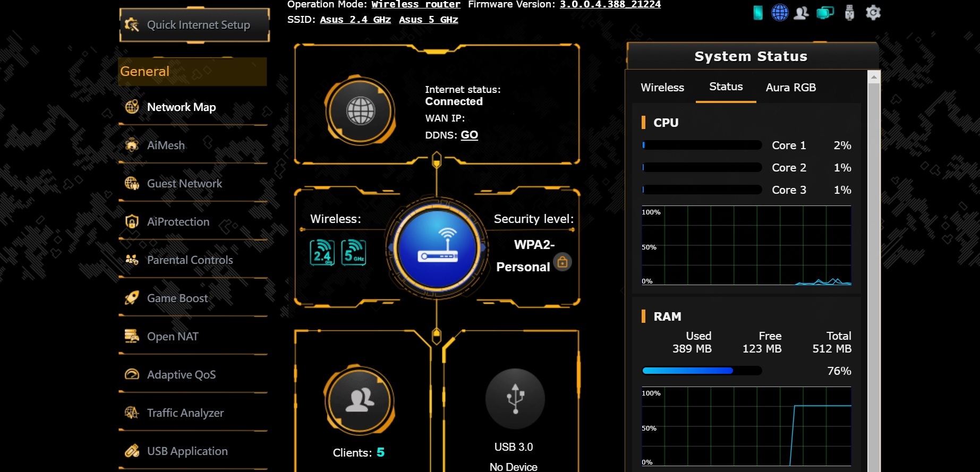Click the System Status scrollbar up arrow
The width and height of the screenshot is (980, 472).
(x=874, y=78)
